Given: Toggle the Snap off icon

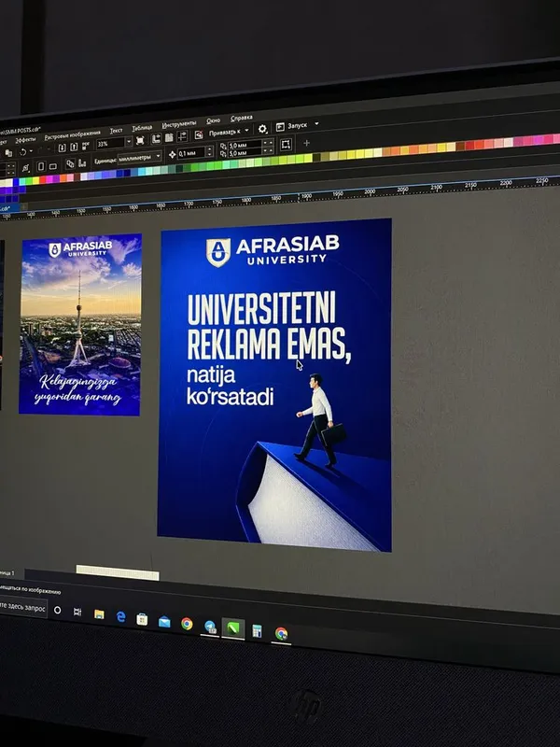Looking at the screenshot, I should tap(199, 135).
